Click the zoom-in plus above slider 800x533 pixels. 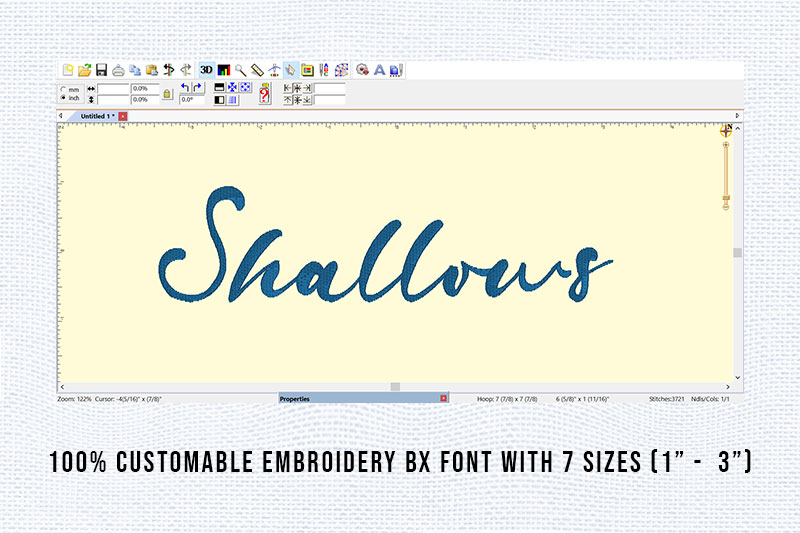726,145
